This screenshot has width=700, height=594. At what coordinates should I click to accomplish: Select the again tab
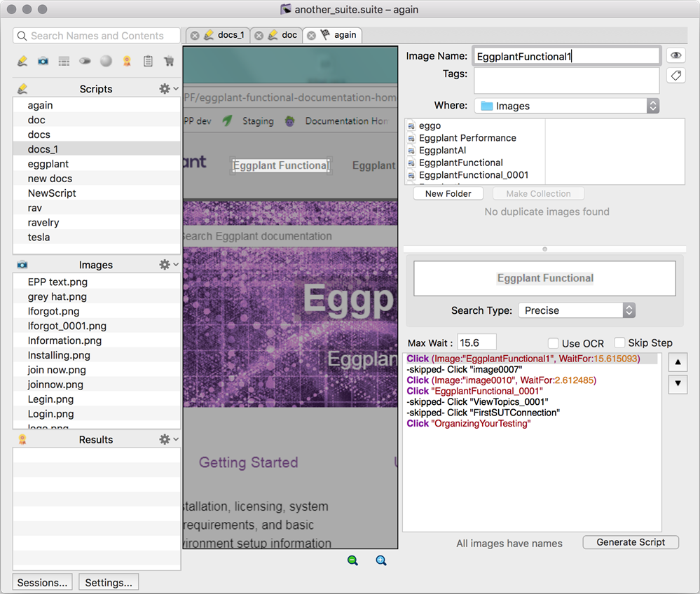345,35
